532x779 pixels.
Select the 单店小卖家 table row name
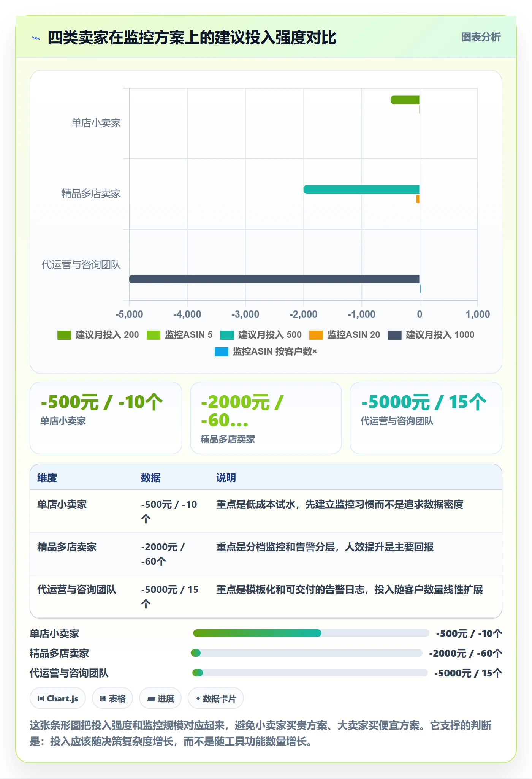62,504
